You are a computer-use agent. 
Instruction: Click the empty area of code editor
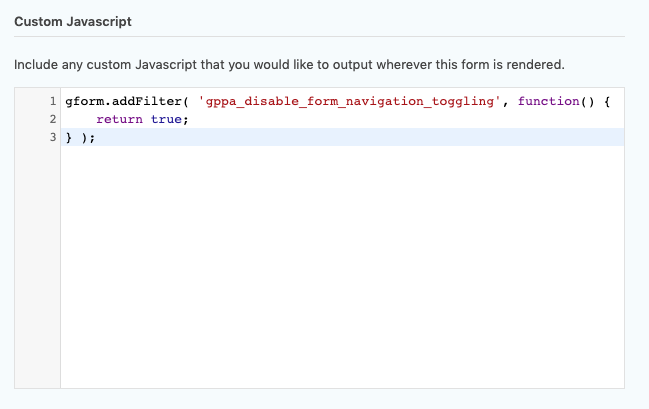(342, 265)
